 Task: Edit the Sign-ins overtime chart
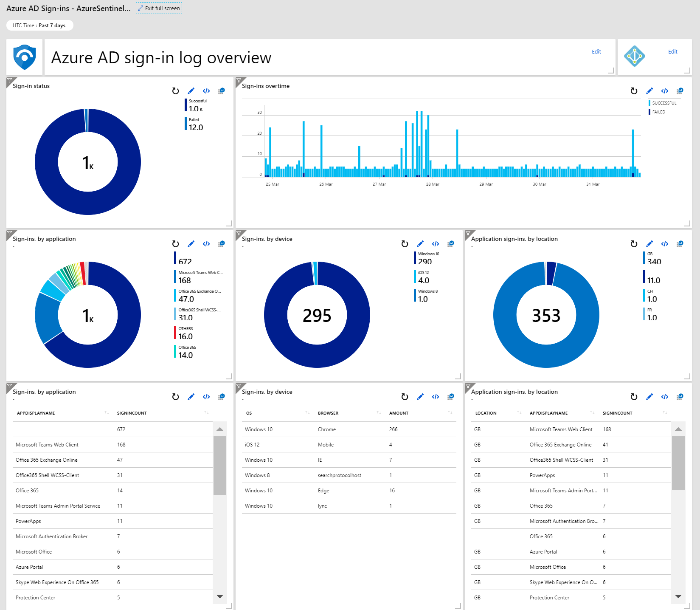click(649, 91)
